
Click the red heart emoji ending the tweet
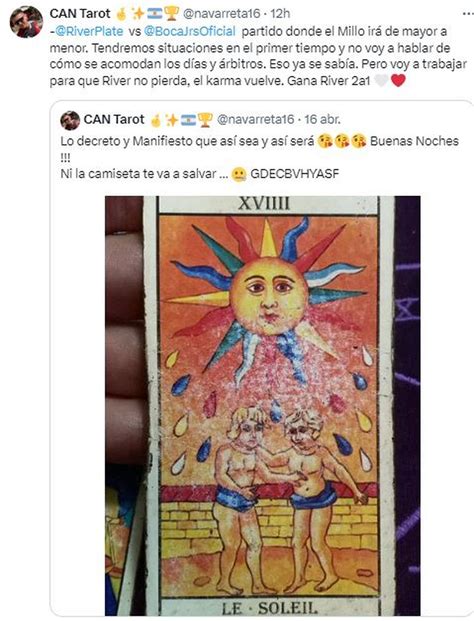[398, 81]
